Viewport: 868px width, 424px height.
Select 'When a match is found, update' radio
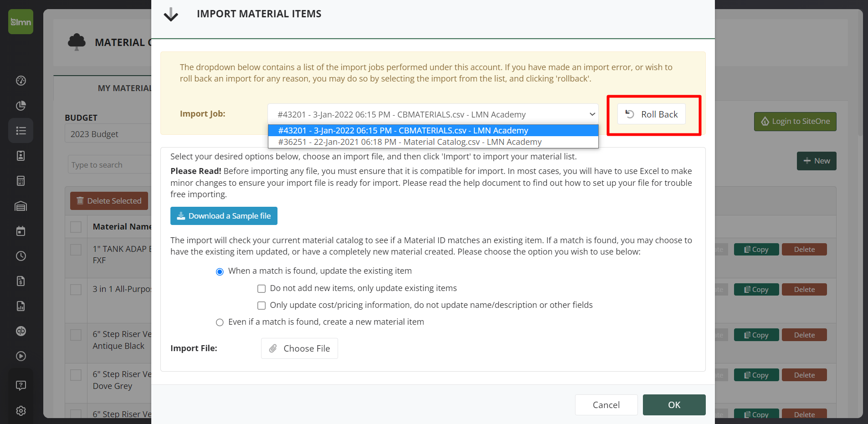coord(220,271)
